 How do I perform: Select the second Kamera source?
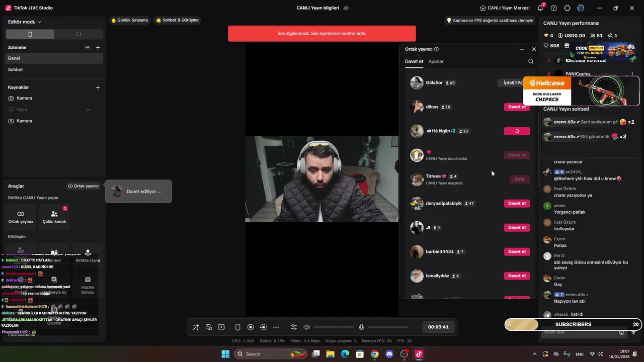pyautogui.click(x=54, y=121)
